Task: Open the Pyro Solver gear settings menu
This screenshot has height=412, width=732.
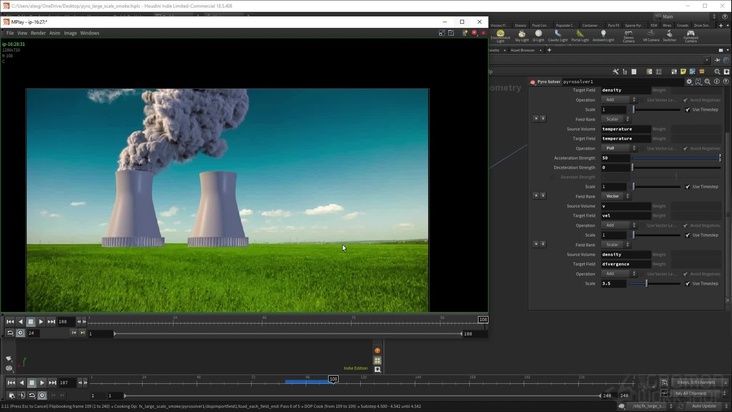Action: point(689,82)
